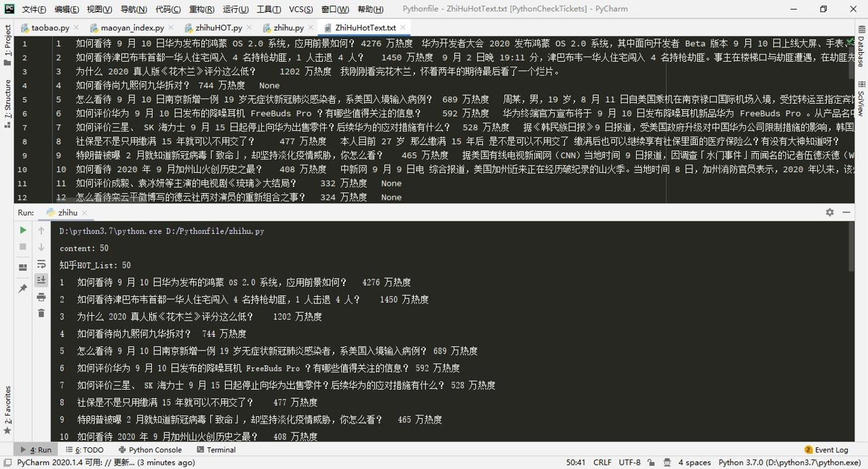Select the ZhiHuHotText.txt tab
This screenshot has width=868, height=469.
(x=365, y=28)
